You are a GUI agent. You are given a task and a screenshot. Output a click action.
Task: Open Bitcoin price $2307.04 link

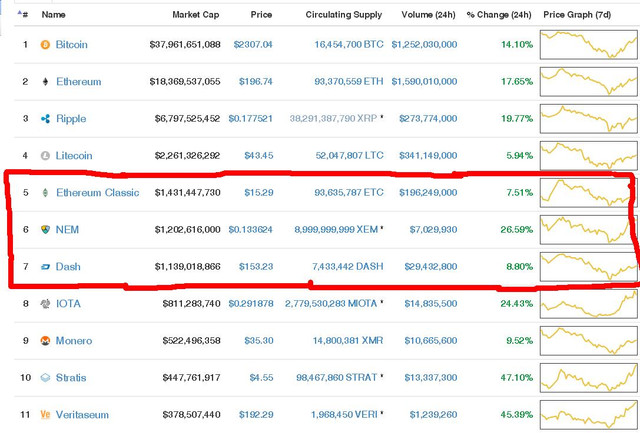pos(253,44)
